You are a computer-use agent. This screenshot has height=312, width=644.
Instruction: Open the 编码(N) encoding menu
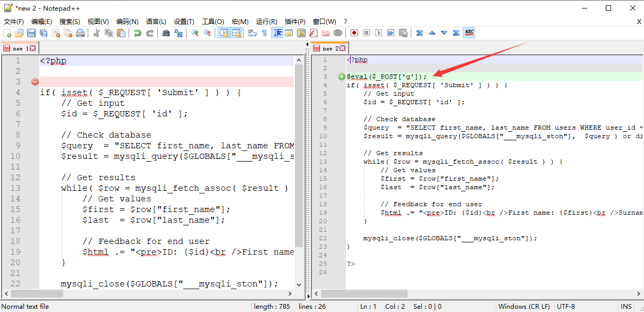(x=127, y=22)
